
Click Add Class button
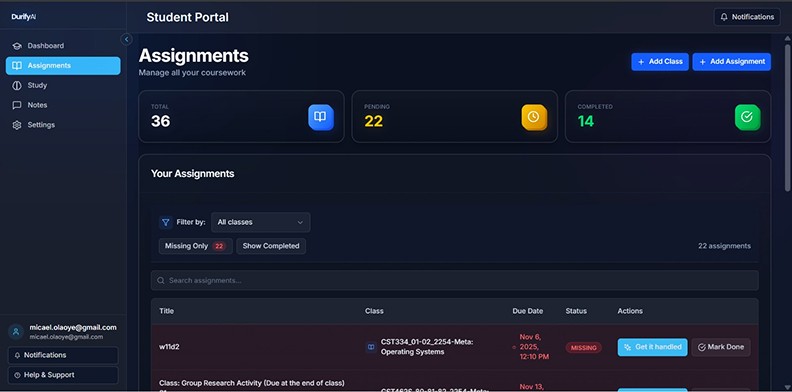[660, 62]
